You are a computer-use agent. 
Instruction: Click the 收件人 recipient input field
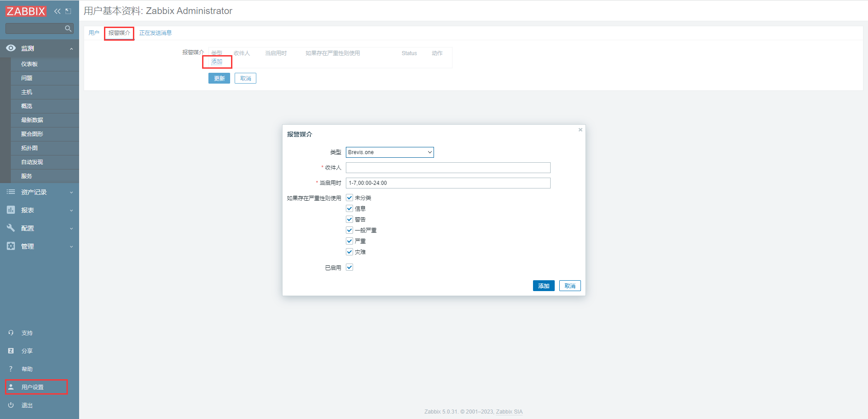[448, 168]
